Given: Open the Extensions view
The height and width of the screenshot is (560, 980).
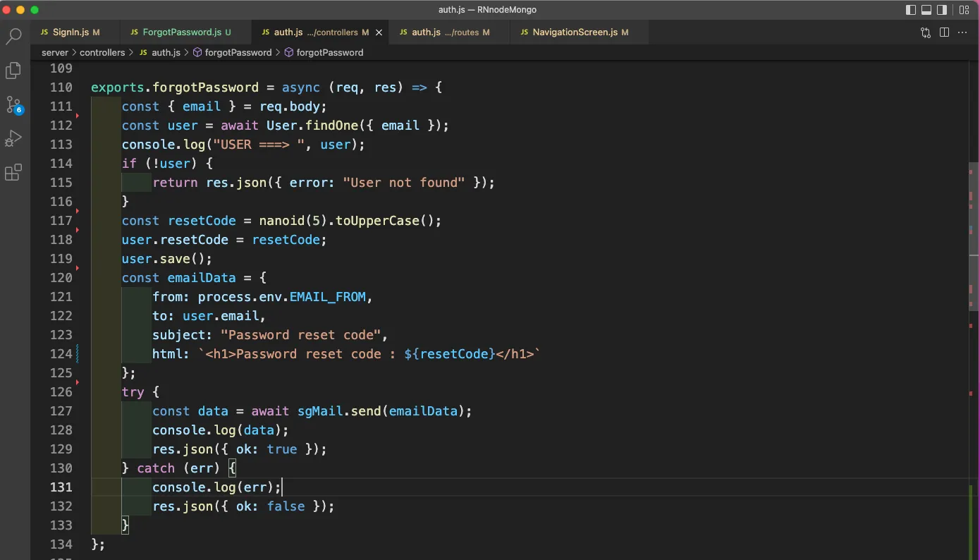Looking at the screenshot, I should [13, 172].
